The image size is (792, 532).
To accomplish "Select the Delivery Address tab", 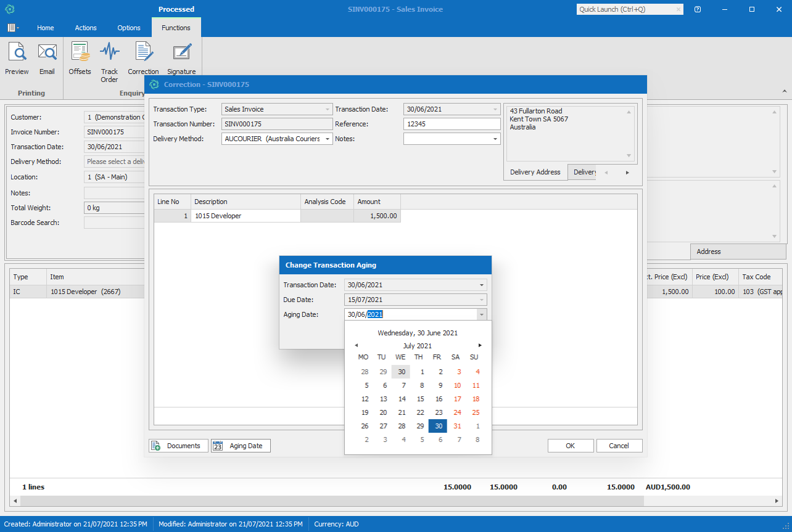I will [x=535, y=172].
